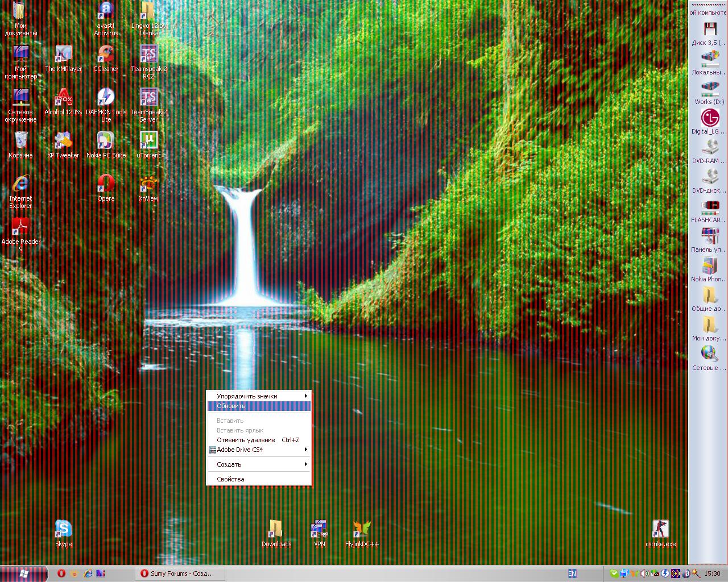Expand the Adobe Drive CS4 submenu

point(259,450)
